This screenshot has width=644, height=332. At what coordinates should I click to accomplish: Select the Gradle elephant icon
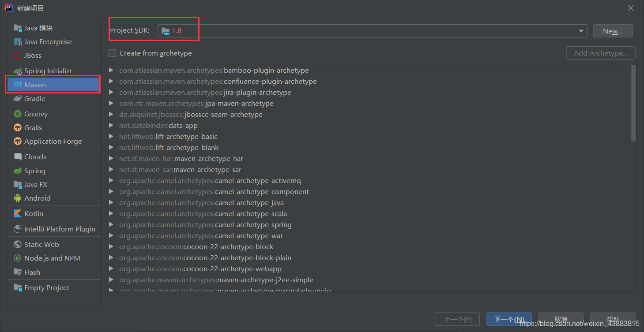click(18, 99)
